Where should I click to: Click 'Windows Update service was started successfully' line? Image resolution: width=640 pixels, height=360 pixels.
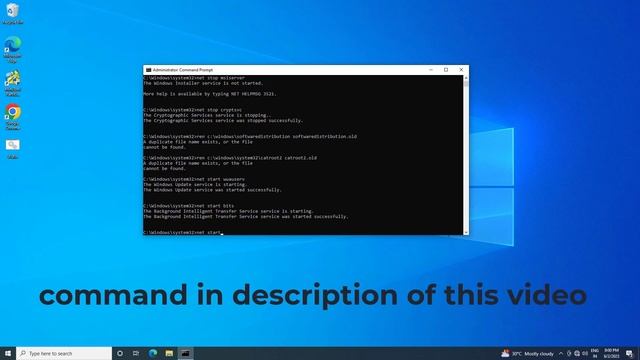(x=212, y=190)
